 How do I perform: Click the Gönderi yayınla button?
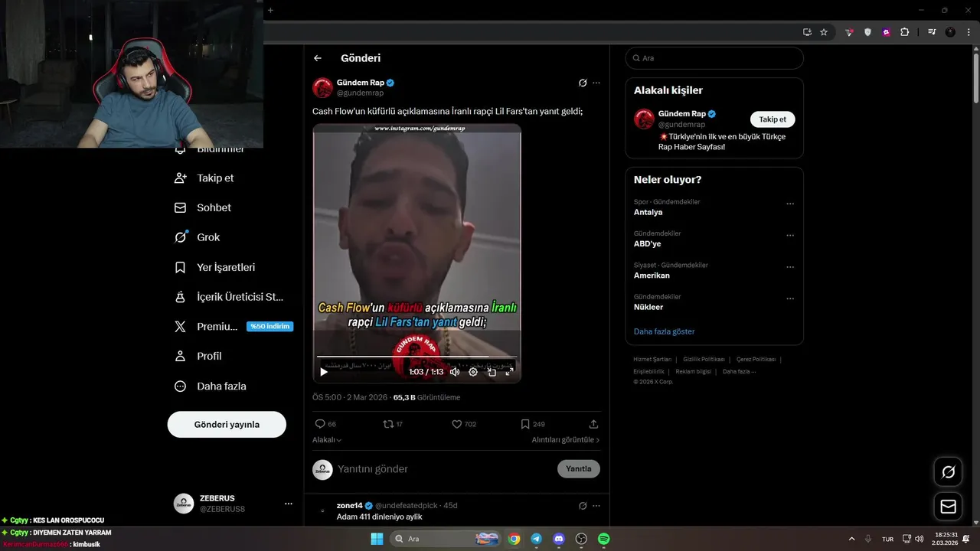(227, 424)
